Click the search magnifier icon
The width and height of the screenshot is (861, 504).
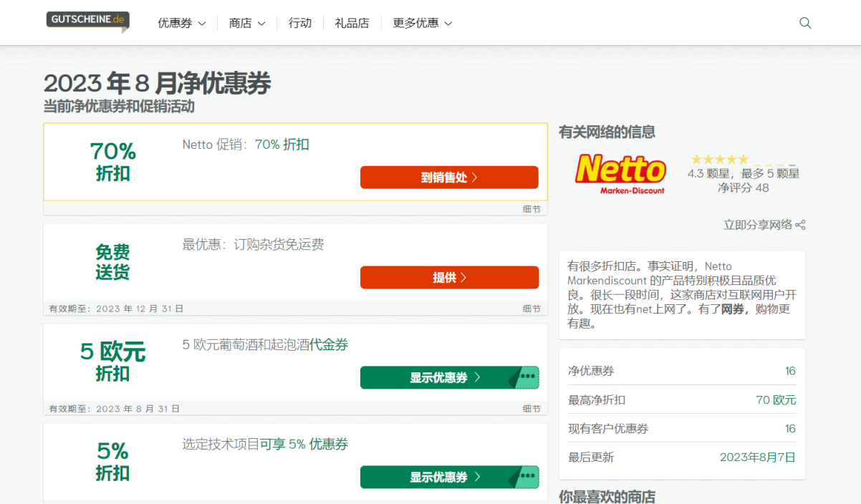click(805, 22)
